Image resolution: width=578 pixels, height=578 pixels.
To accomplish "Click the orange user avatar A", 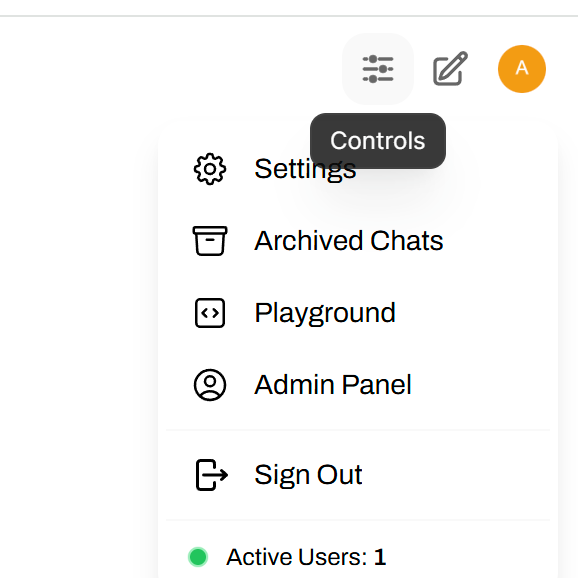I will click(522, 69).
